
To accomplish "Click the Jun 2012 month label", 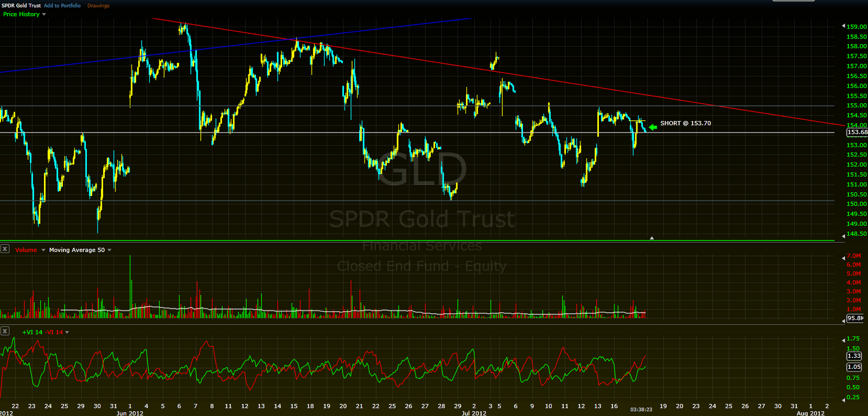I will point(130,413).
